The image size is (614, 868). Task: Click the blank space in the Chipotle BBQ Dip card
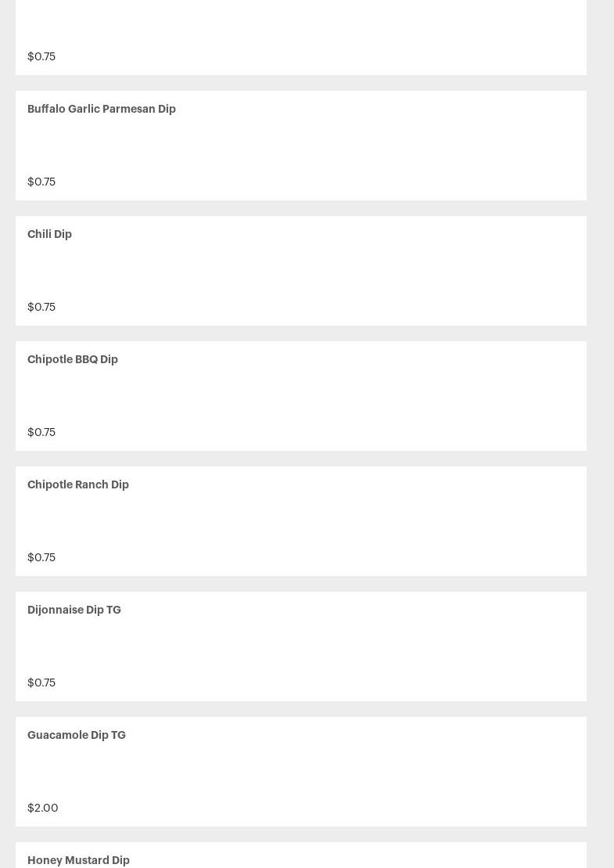coord(301,396)
